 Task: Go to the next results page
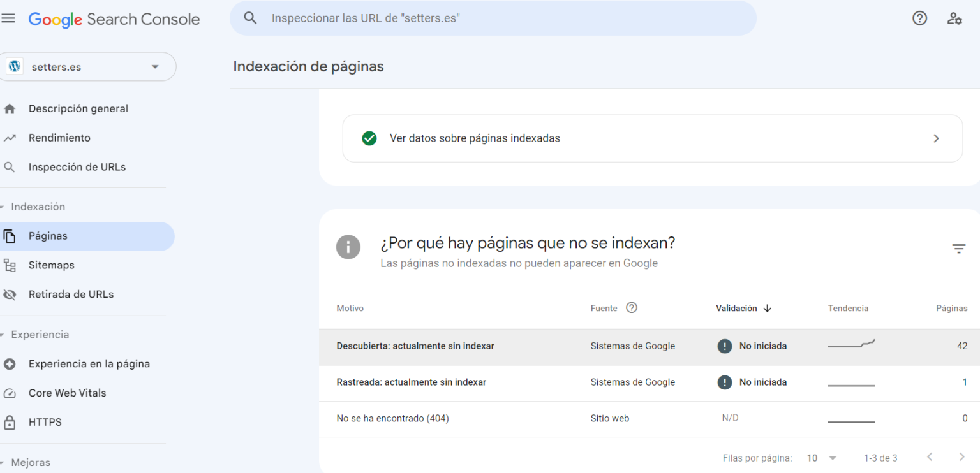[x=962, y=457]
